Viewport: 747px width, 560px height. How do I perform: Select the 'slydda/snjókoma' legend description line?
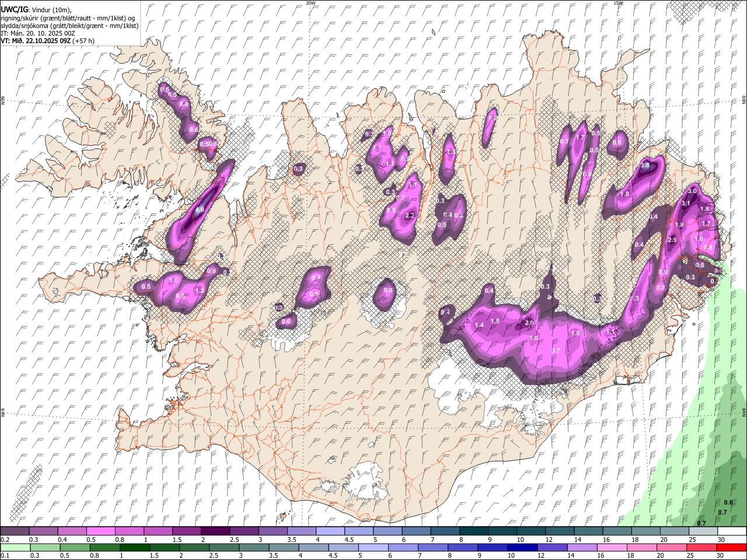(69, 26)
